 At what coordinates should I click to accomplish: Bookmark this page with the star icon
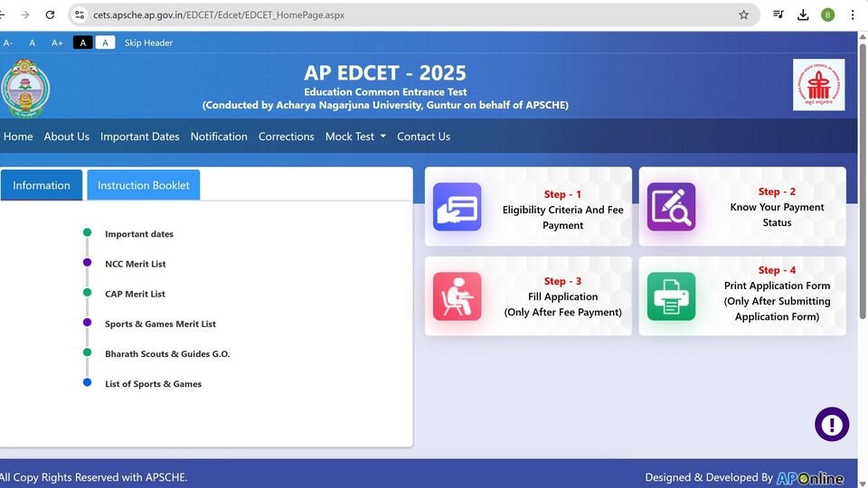coord(743,15)
